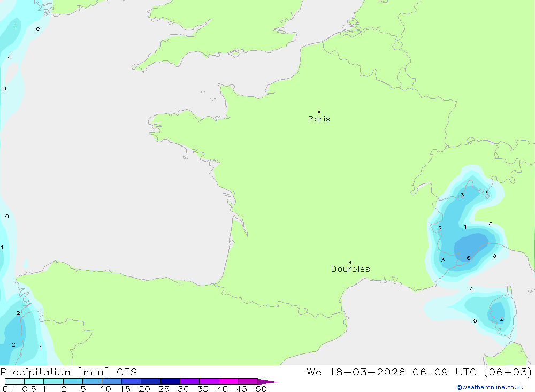Select the legend swatch between 2 and 5
The image size is (535, 392).
point(73,381)
